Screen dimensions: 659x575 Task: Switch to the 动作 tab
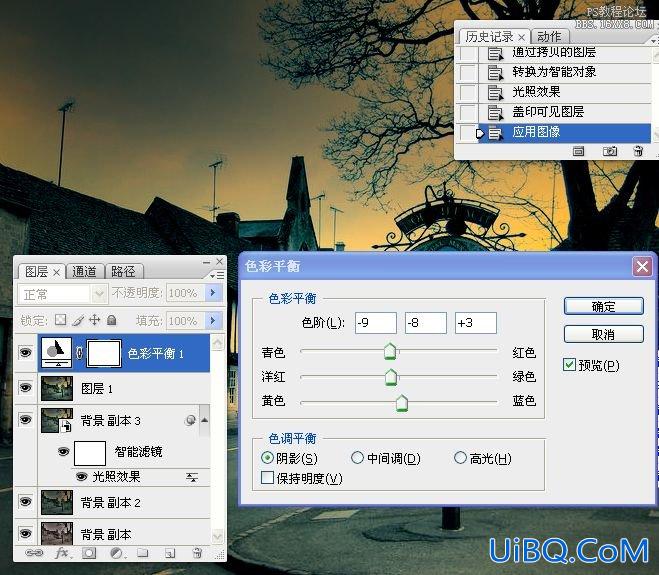click(x=549, y=37)
